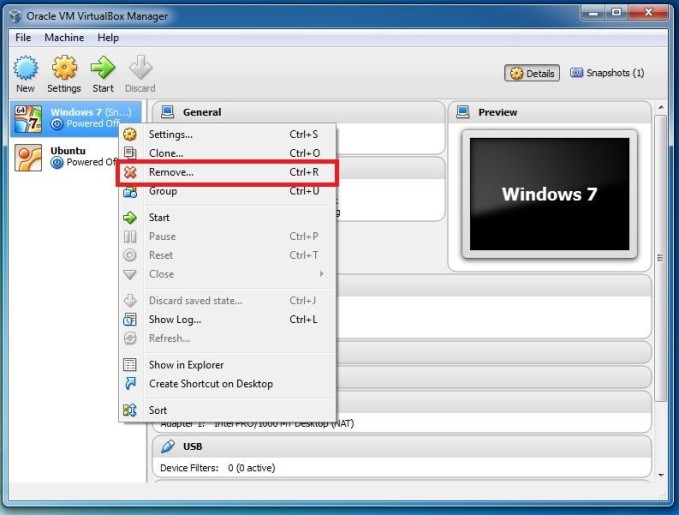Click the General section header

pos(298,112)
